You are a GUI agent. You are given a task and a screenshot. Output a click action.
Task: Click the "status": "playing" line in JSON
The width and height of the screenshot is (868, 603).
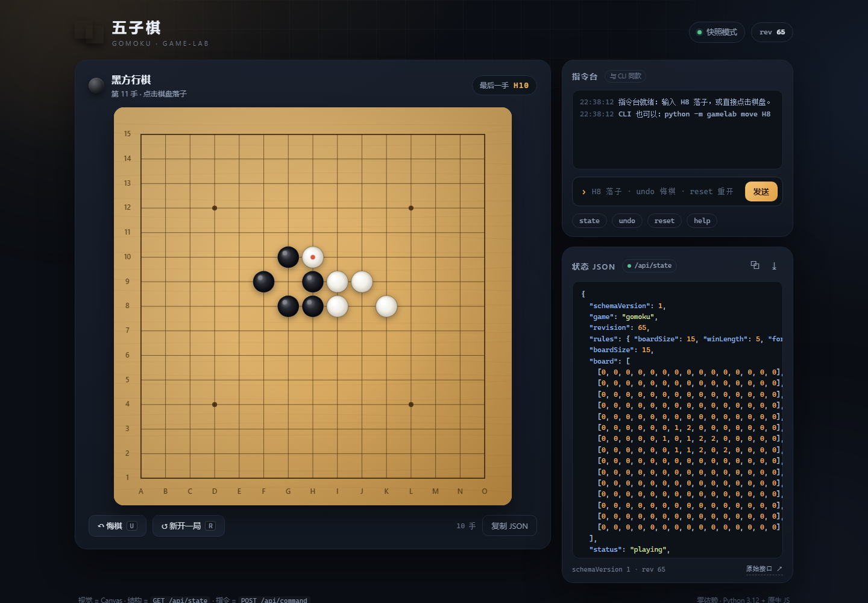point(629,549)
